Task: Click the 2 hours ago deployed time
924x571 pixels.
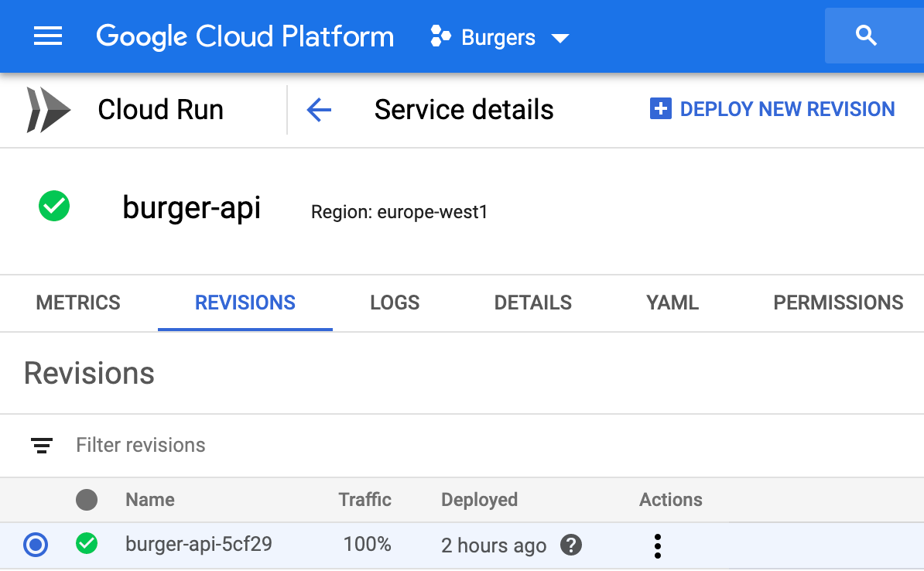Action: point(494,545)
